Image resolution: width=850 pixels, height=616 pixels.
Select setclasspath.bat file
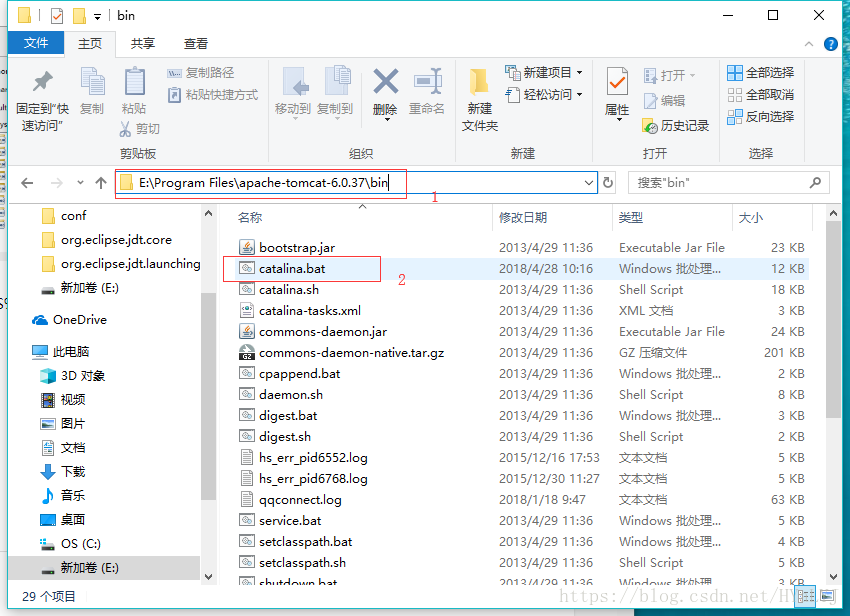(305, 542)
